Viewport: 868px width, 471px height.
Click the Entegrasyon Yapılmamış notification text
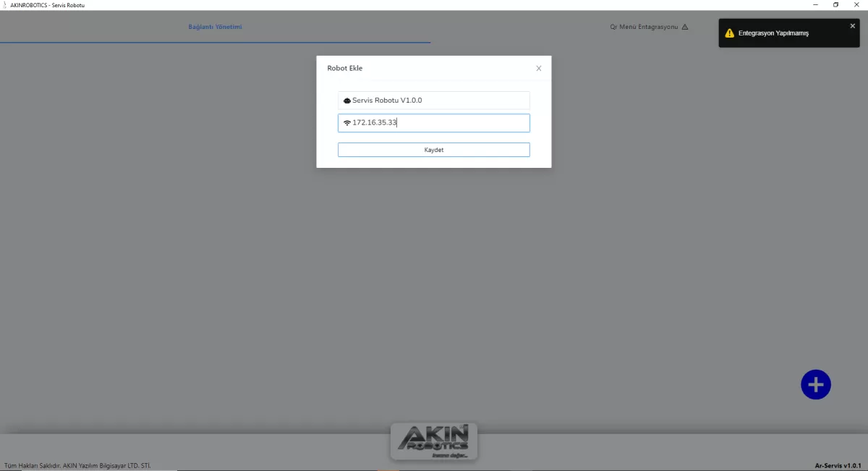point(773,33)
